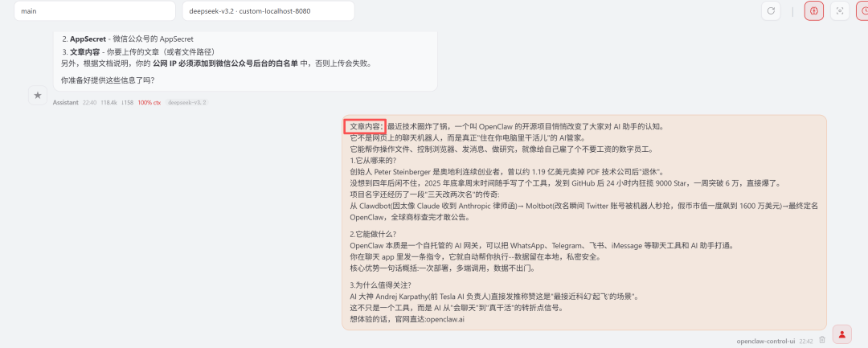The image size is (868, 348).
Task: Click the "openclaw-control-ui" sender label
Action: (766, 342)
